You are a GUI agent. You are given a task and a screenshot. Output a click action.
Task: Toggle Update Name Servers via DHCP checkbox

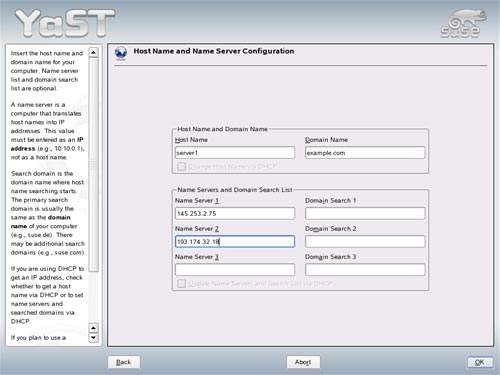coord(181,284)
